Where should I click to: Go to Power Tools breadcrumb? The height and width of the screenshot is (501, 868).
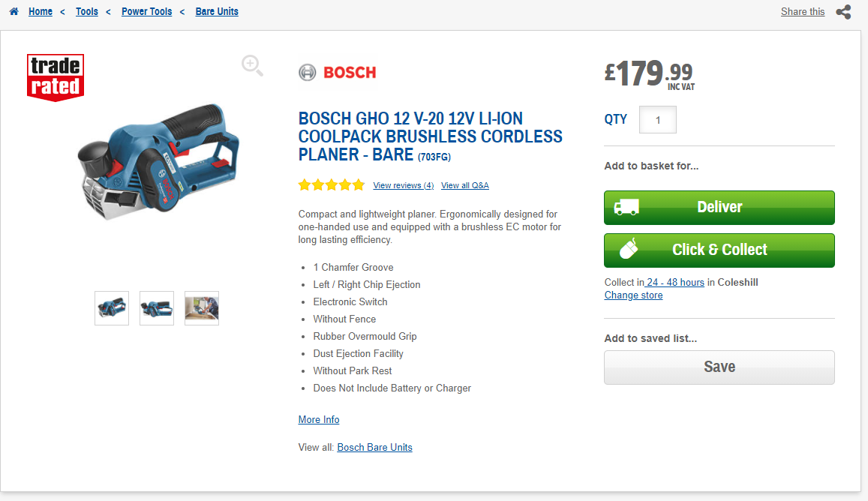147,12
